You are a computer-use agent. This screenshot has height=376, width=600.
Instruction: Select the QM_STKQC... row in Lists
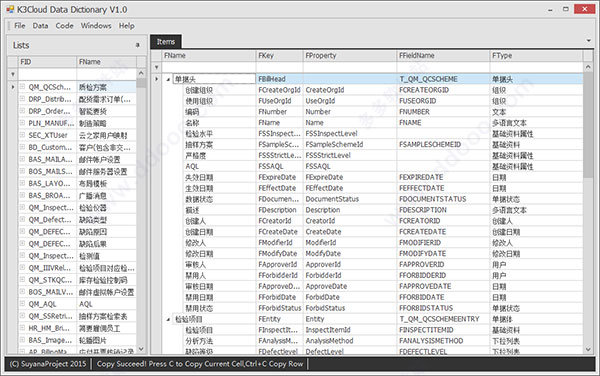(78, 280)
